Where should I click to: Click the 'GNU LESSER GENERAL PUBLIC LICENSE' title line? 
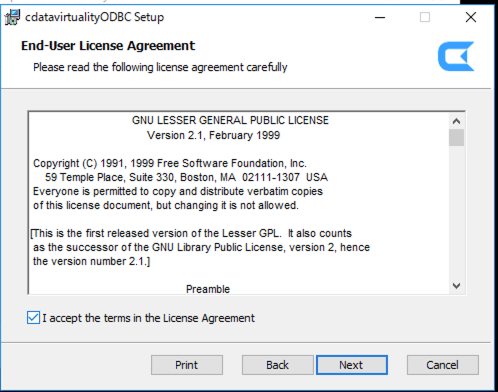[230, 120]
